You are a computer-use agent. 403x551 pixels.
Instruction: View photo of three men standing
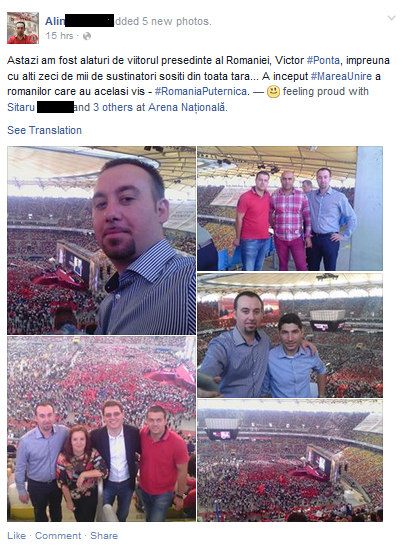290,208
